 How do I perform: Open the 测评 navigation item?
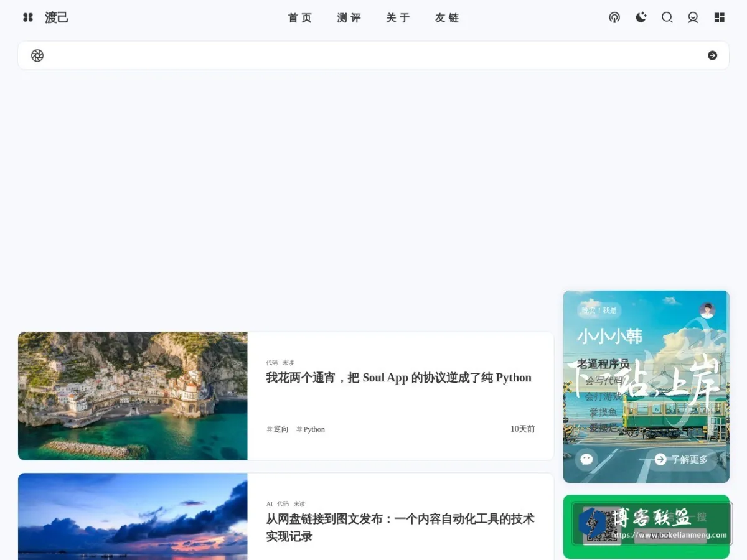tap(349, 18)
